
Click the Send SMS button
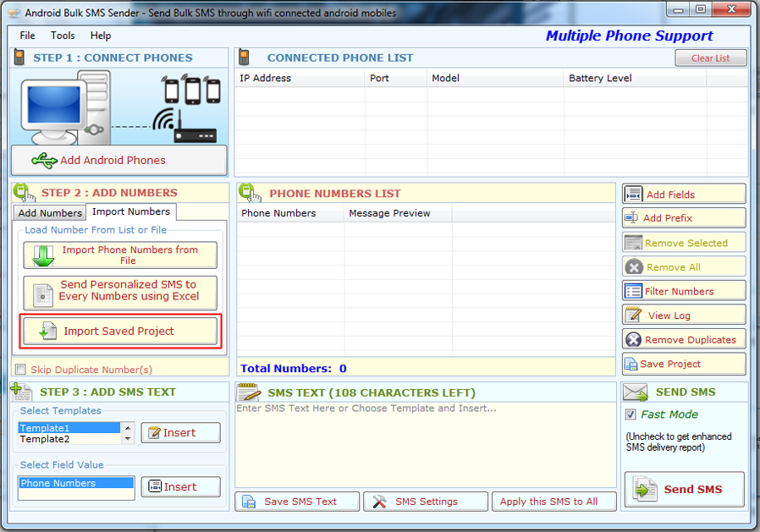[x=684, y=489]
